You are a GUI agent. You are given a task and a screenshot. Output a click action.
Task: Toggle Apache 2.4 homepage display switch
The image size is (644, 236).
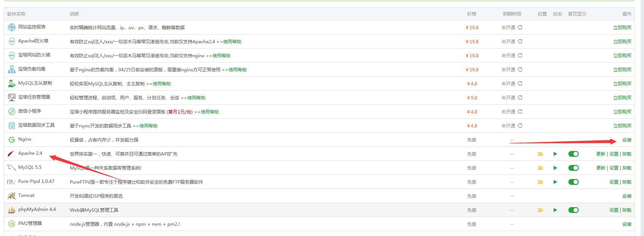[573, 154]
